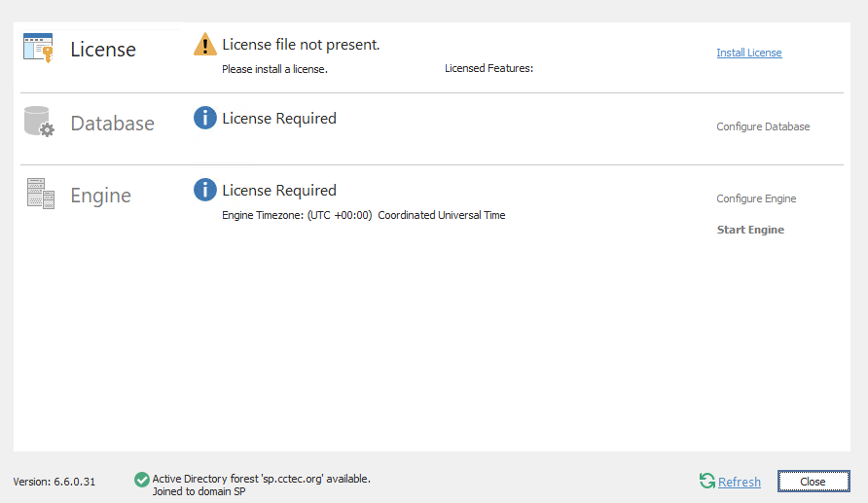Click the Refresh link text
868x503 pixels.
pyautogui.click(x=740, y=482)
